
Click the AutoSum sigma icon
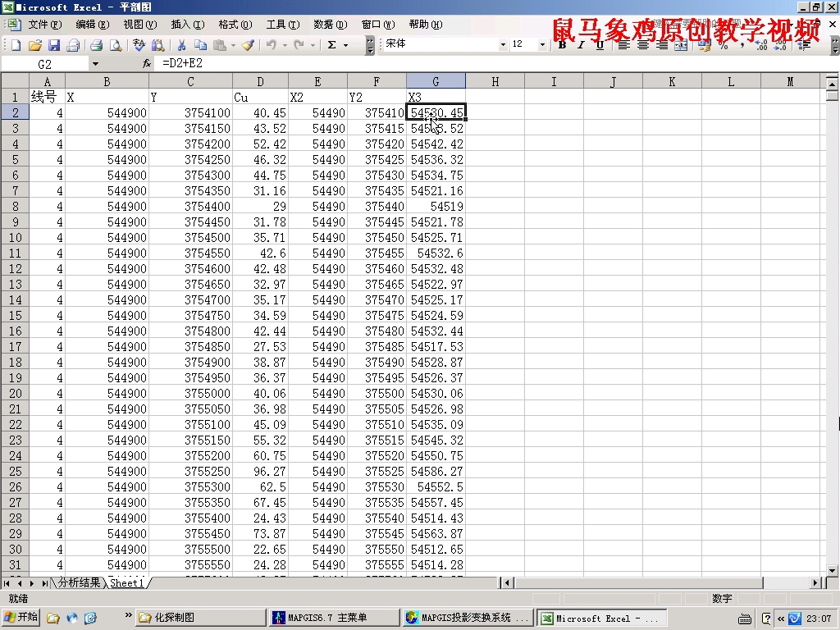(332, 46)
